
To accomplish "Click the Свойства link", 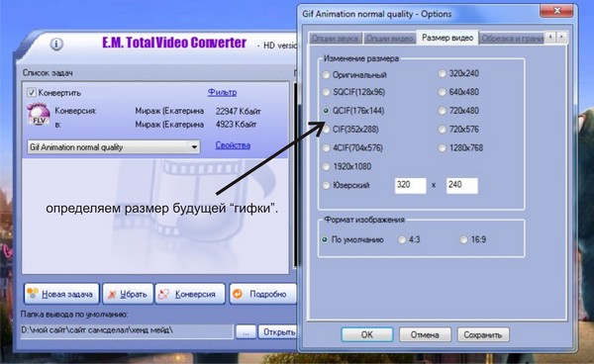I will coord(233,145).
